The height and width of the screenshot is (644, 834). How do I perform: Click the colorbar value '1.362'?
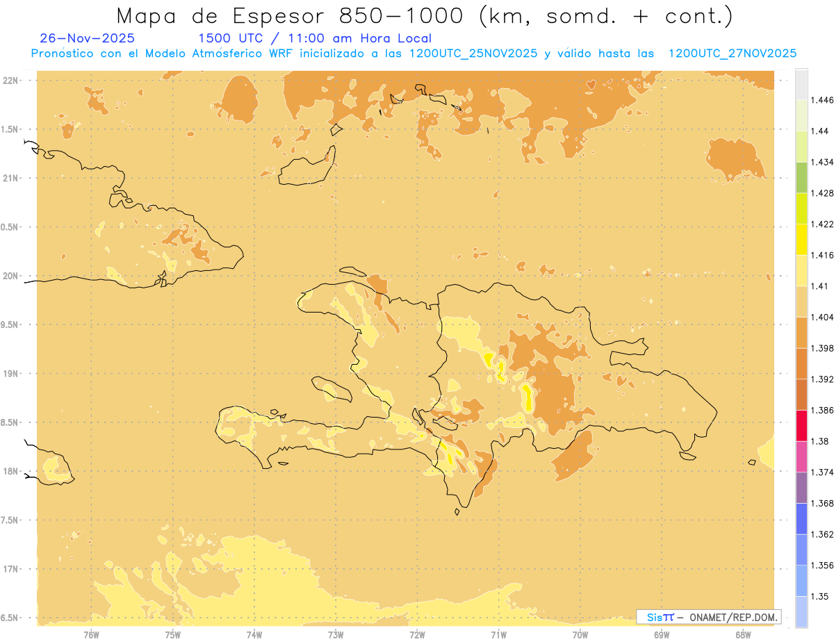coord(822,534)
